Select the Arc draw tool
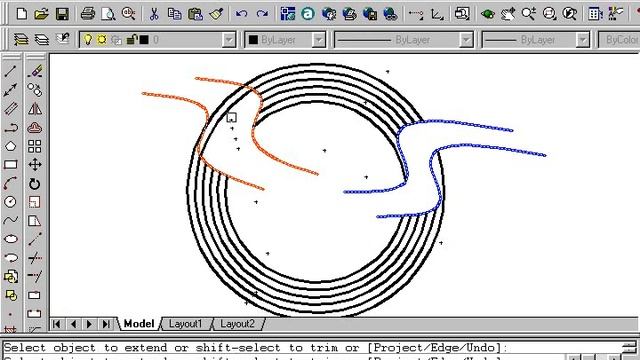 (11, 184)
